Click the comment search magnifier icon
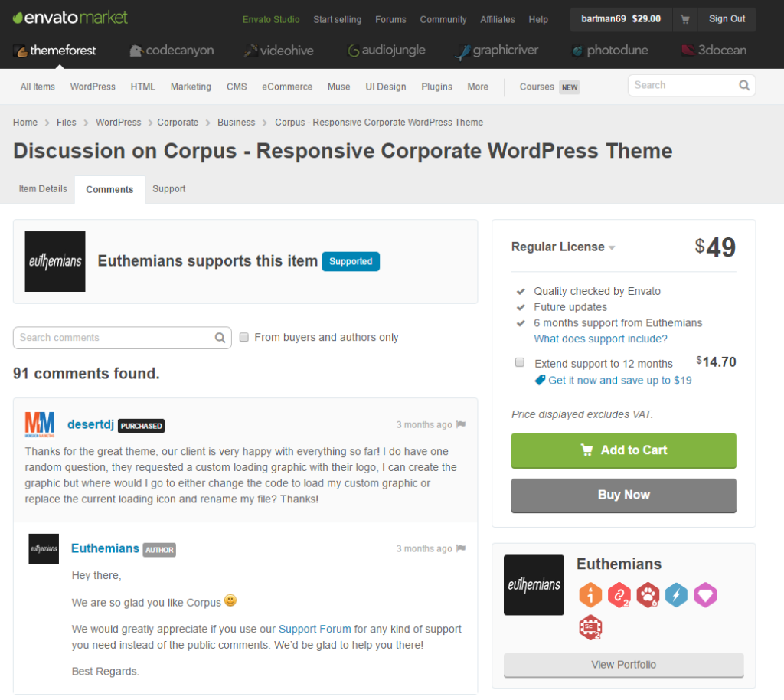Viewport: 784px width, 700px height. 220,338
